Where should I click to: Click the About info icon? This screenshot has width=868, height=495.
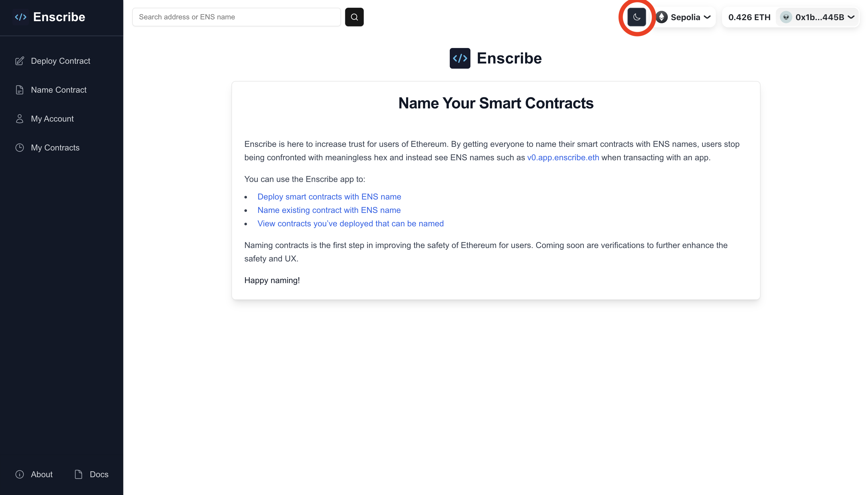tap(20, 474)
